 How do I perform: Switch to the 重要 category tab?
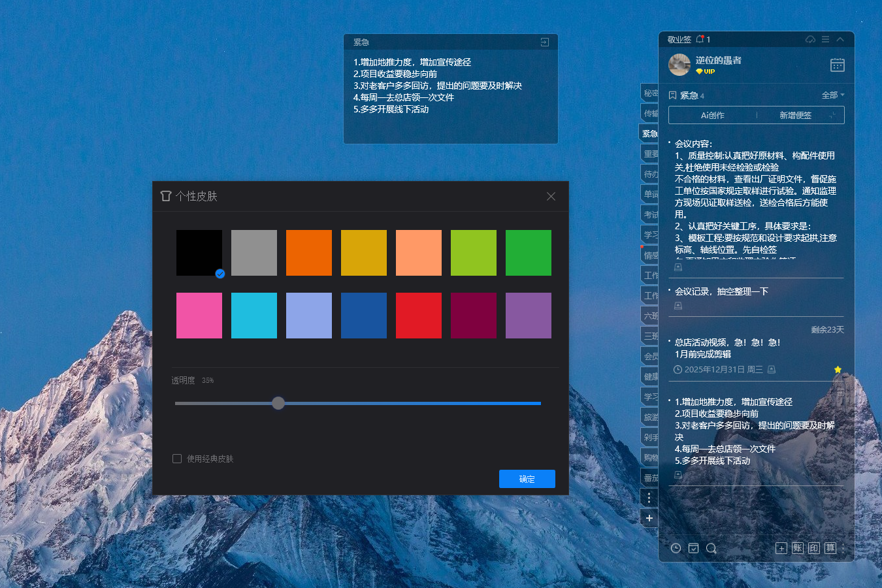coord(650,154)
